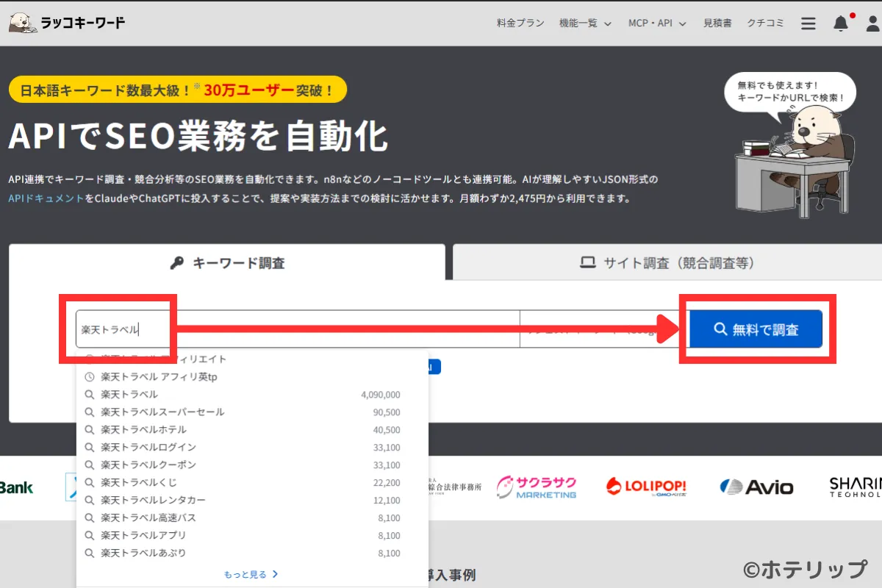Expand the 機能一覧 dropdown menu
Viewport: 882px width, 588px height.
tap(585, 24)
